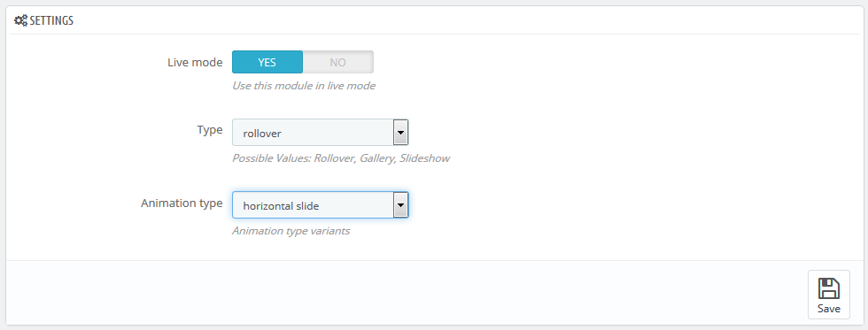Click the "Possible Values" hint text
Image resolution: width=868 pixels, height=330 pixels.
coord(340,158)
